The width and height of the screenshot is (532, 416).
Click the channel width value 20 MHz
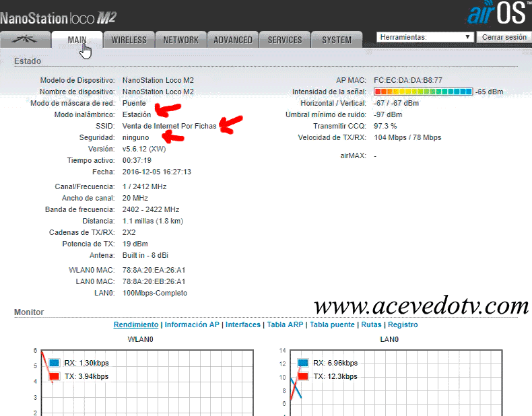[135, 198]
